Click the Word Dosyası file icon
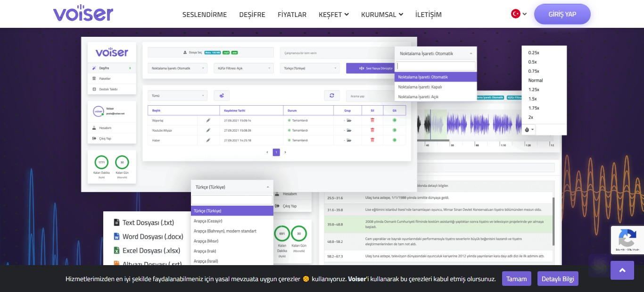 click(116, 236)
